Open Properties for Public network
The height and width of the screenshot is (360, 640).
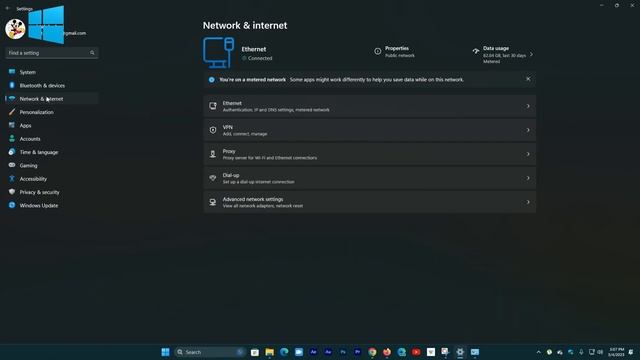394,51
